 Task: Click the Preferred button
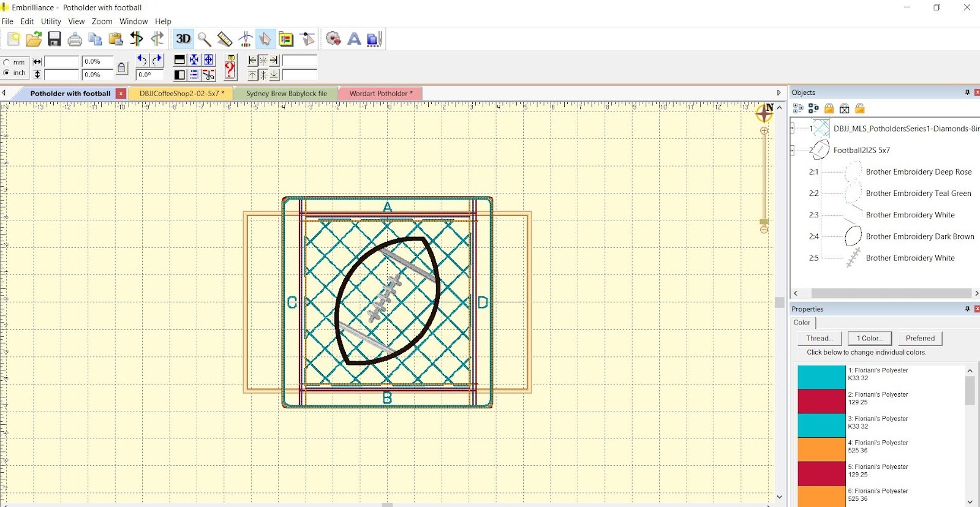coord(920,339)
